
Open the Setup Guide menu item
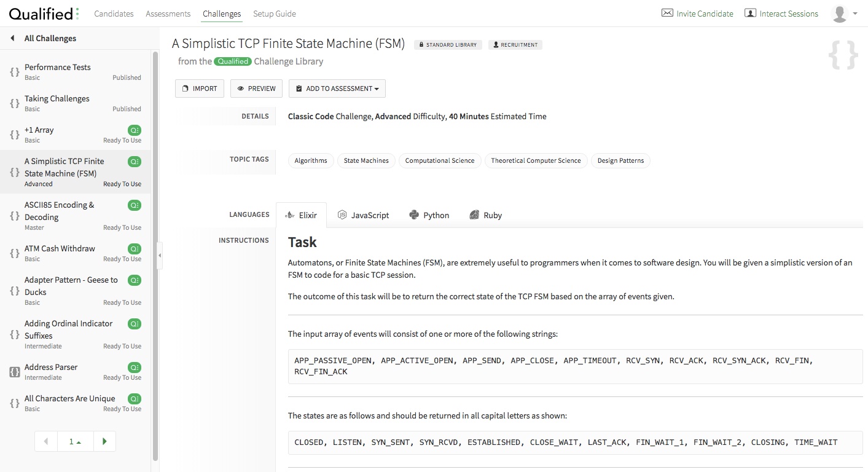coord(274,14)
